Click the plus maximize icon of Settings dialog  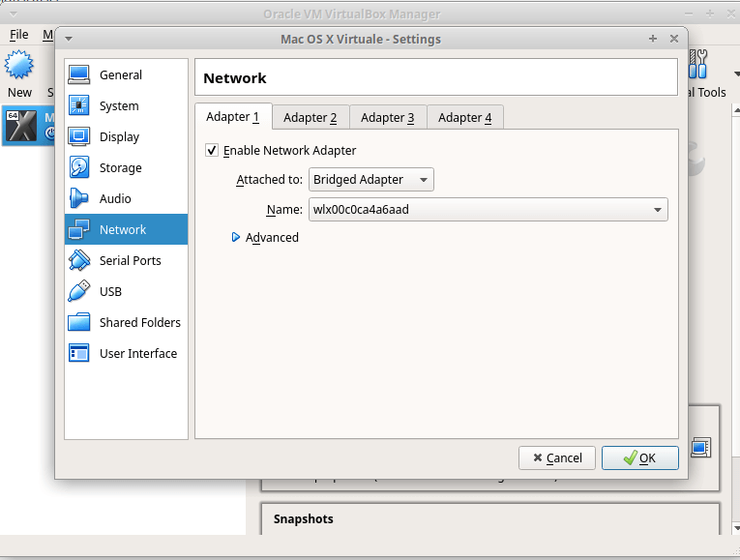[x=653, y=39]
